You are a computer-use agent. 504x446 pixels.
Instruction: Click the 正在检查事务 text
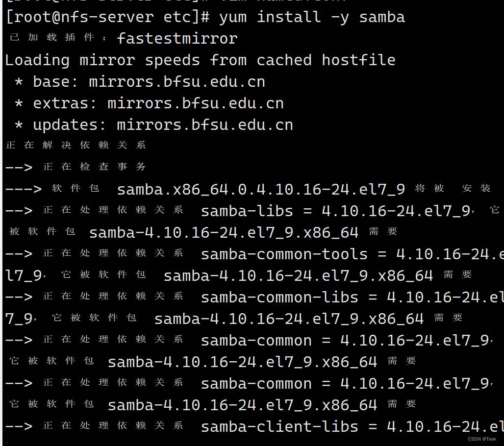[94, 167]
